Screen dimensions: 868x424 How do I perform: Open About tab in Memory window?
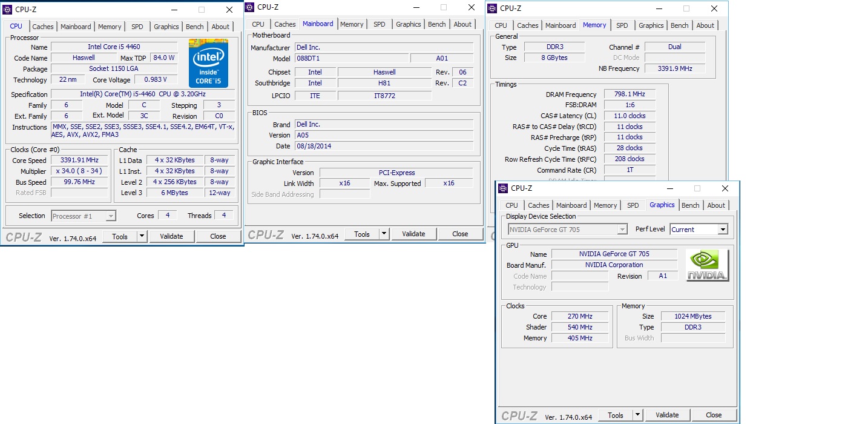click(705, 25)
